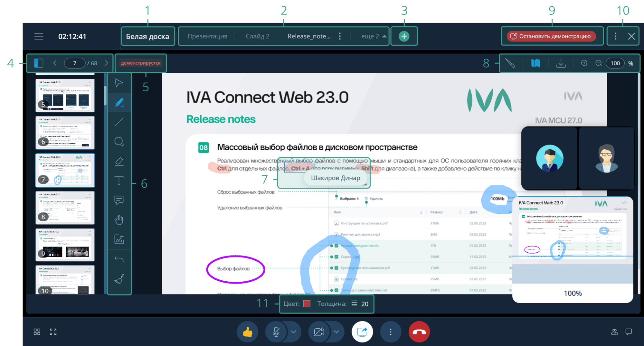Open slide 9 thumbnail
644x346 pixels.
coord(65,245)
